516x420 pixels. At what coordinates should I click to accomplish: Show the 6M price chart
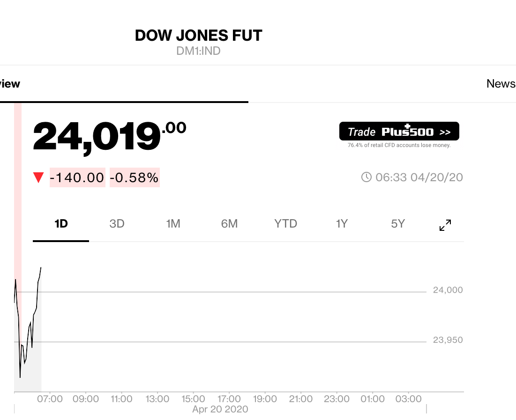click(x=229, y=224)
